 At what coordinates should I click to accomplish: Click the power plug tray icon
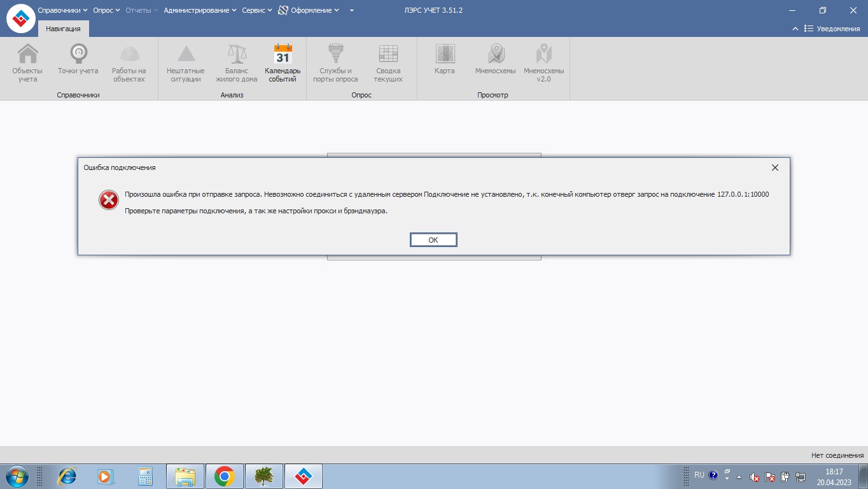pyautogui.click(x=785, y=477)
